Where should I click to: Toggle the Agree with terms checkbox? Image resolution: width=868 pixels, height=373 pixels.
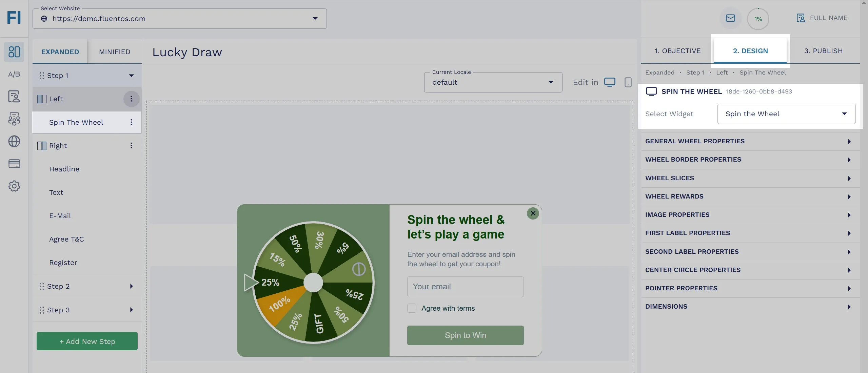412,308
